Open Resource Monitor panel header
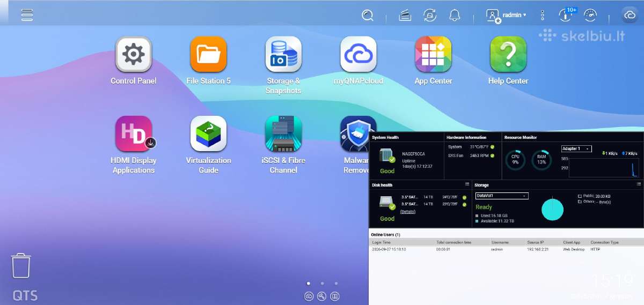 (521, 138)
